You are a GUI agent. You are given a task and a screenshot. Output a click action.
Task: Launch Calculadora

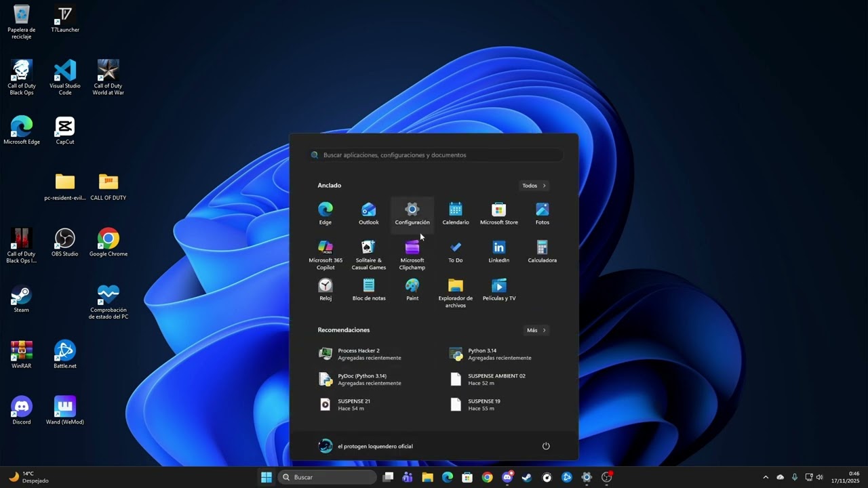point(542,251)
